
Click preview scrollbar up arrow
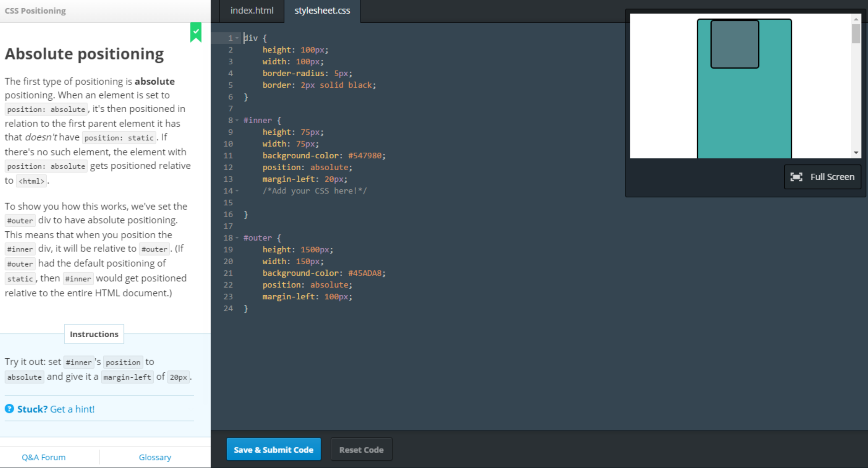point(856,19)
